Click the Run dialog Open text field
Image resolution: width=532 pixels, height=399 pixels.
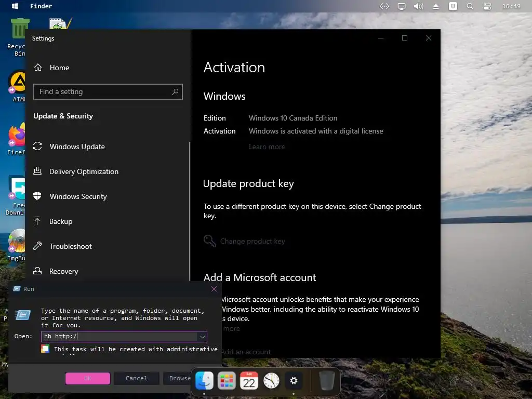(x=119, y=336)
